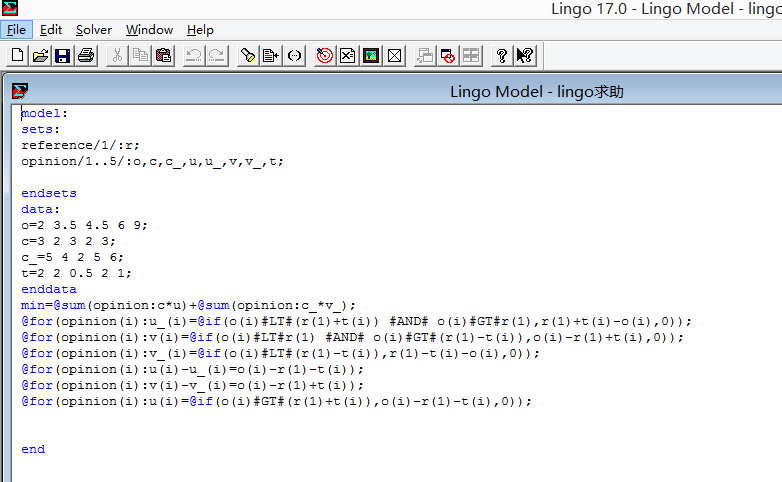Click the 'Lingo Model - lingo求助' window title

[537, 91]
